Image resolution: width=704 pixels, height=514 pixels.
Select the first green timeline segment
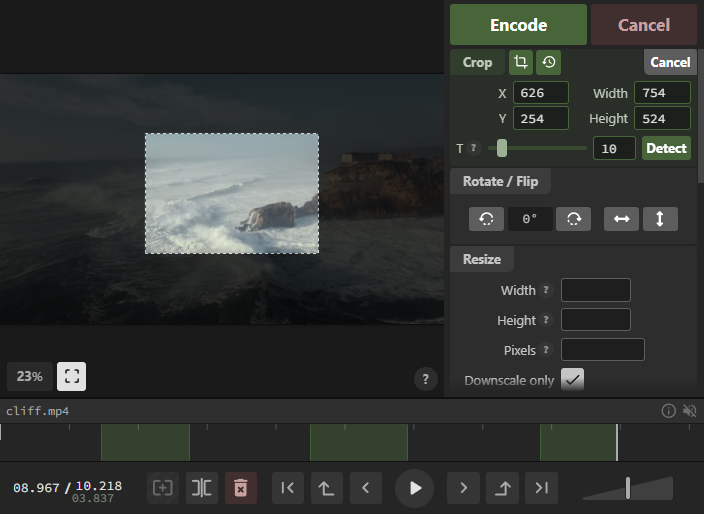click(145, 442)
